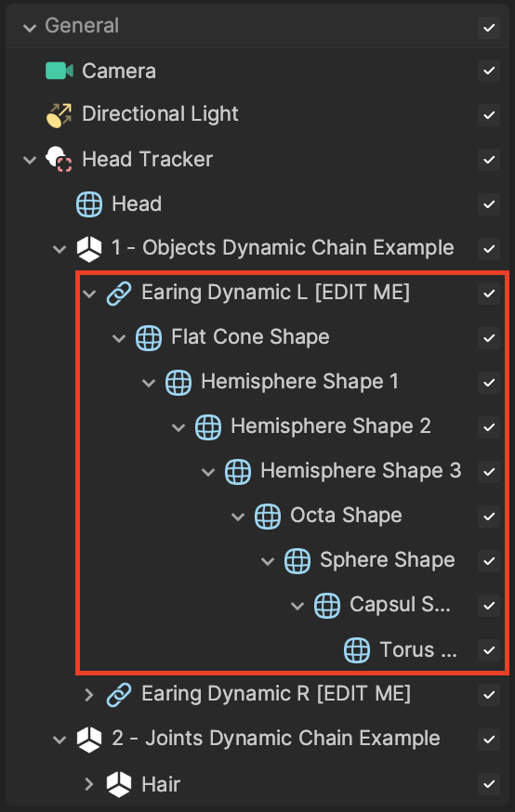Collapse the General section

tap(30, 28)
